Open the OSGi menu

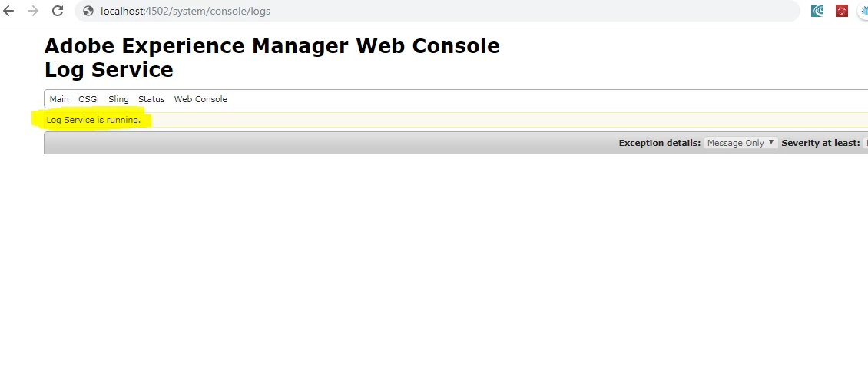(x=88, y=99)
